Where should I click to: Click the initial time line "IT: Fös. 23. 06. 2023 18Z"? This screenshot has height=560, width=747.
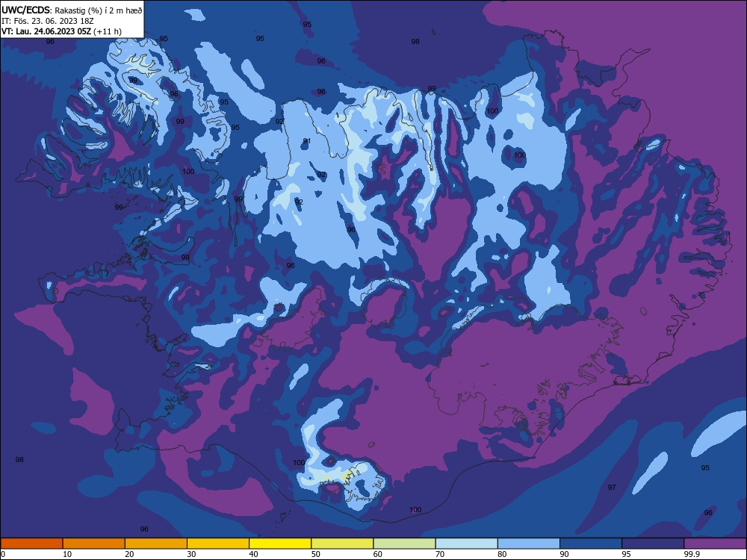tap(48, 21)
